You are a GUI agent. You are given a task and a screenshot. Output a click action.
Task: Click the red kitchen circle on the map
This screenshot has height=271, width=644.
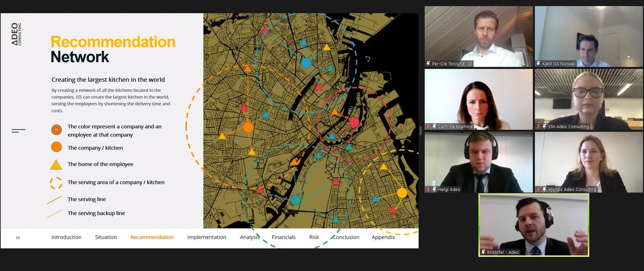pos(354,122)
